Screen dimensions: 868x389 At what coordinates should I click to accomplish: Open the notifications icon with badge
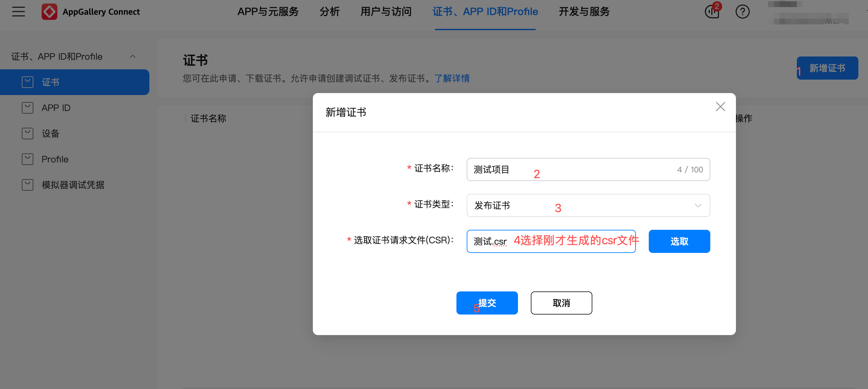point(712,12)
